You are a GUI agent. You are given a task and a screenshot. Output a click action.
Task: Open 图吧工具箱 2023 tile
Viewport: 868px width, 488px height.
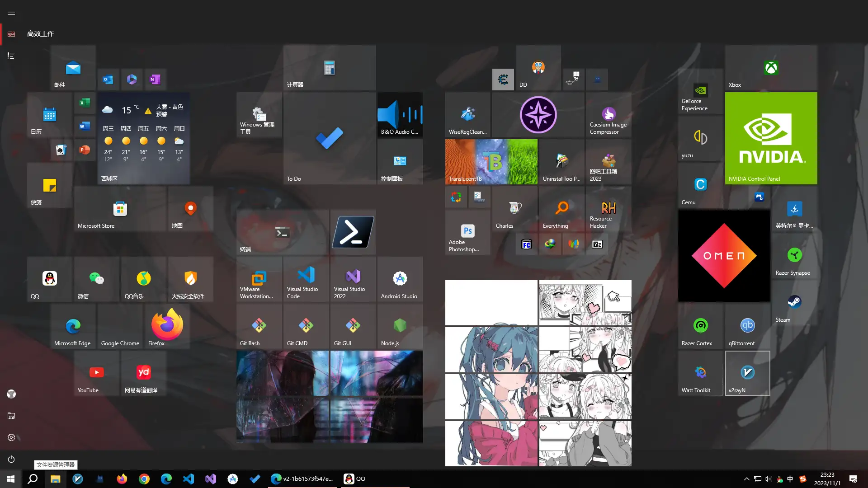pos(609,162)
